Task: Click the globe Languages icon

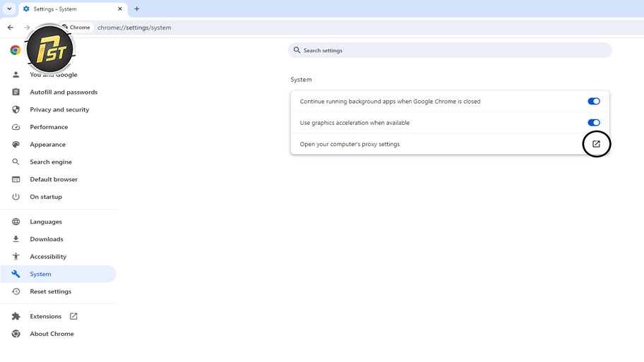Action: coord(16,222)
